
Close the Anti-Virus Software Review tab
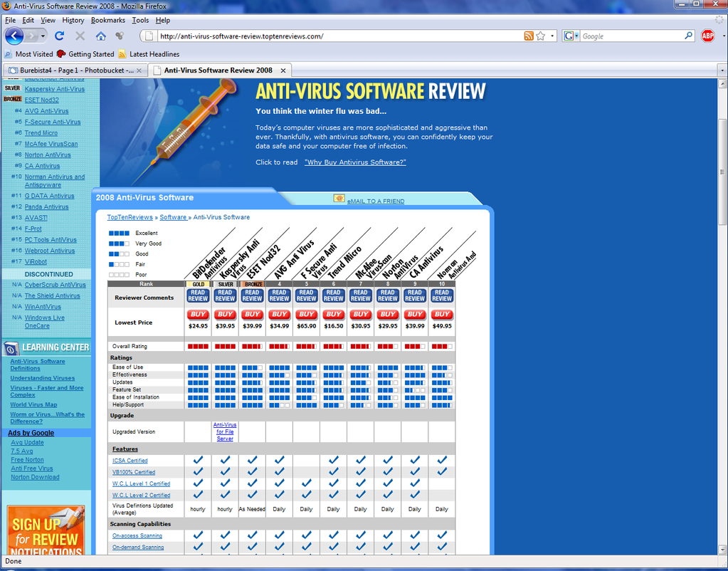click(x=283, y=70)
